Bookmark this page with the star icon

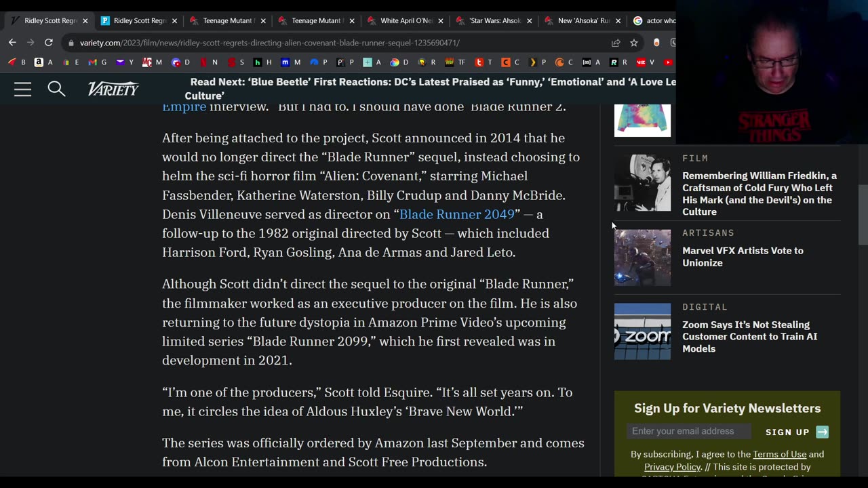634,43
